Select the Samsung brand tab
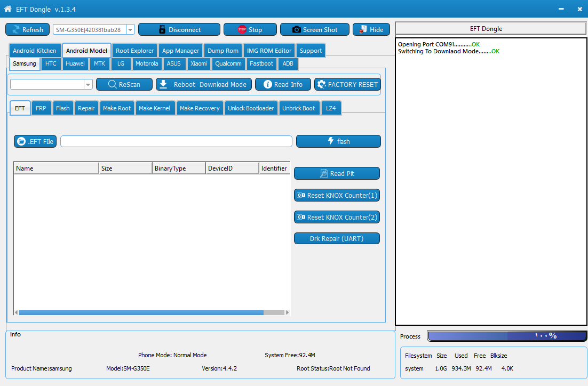 [25, 63]
